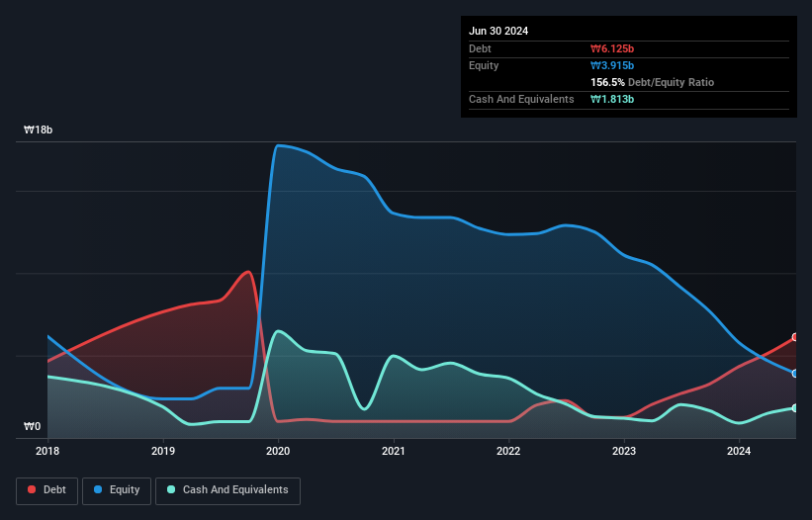812x520 pixels.
Task: Click the ₩0 y-axis label
Action: (32, 426)
